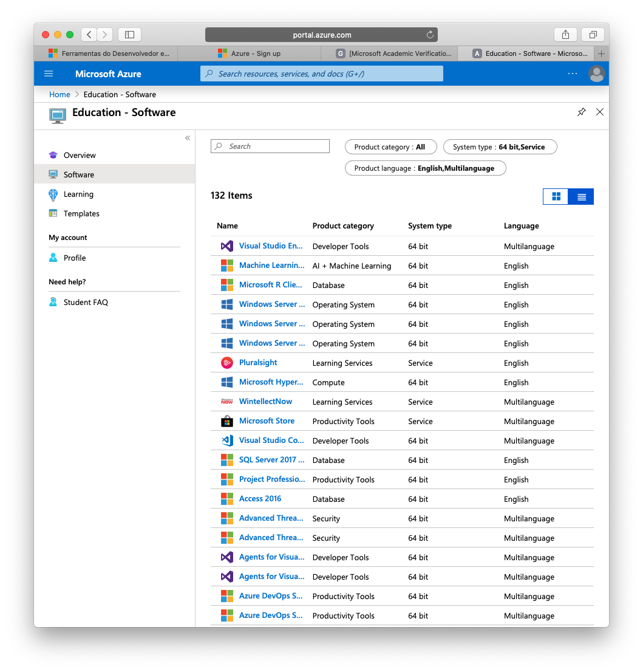This screenshot has width=643, height=672.
Task: Open the Product category filter
Action: 390,147
